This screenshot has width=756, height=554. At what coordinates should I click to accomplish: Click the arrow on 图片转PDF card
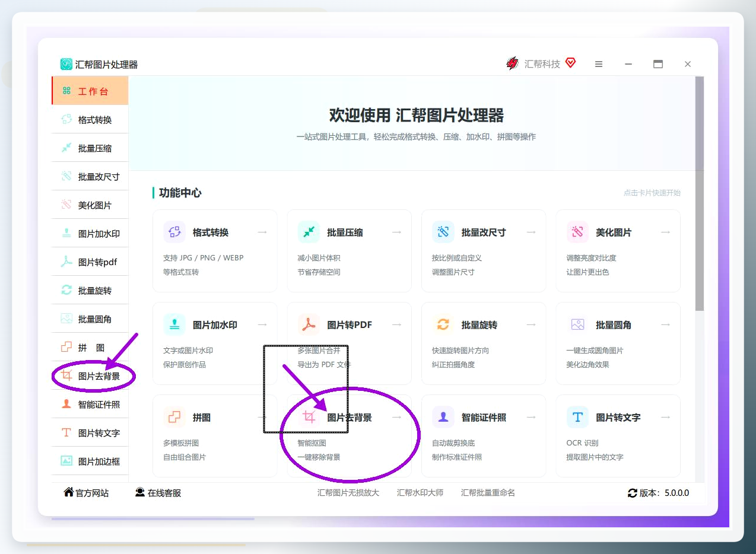pyautogui.click(x=396, y=324)
